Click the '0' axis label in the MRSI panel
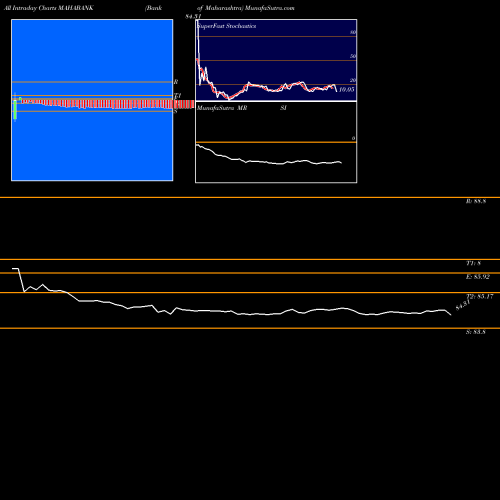The width and height of the screenshot is (500, 500). [353, 138]
